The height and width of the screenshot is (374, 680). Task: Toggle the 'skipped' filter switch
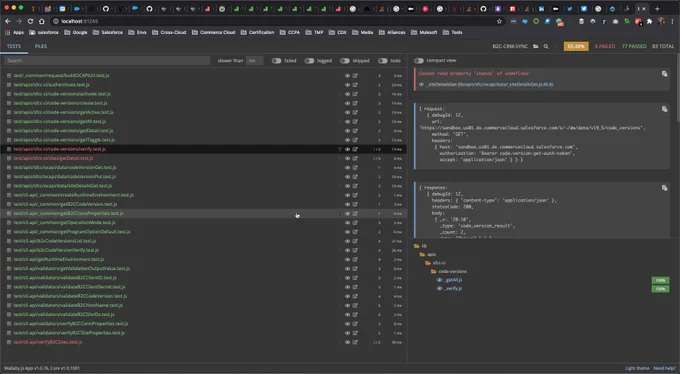click(345, 61)
